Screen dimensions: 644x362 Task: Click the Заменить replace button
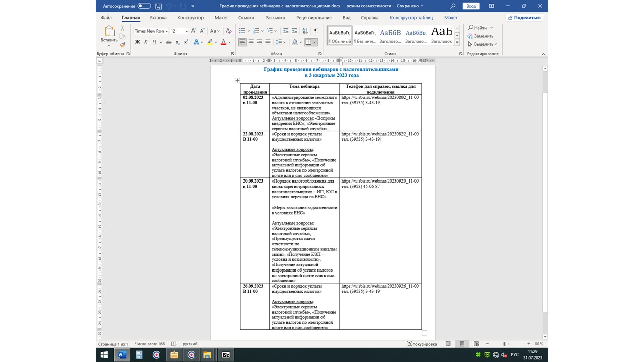point(480,36)
